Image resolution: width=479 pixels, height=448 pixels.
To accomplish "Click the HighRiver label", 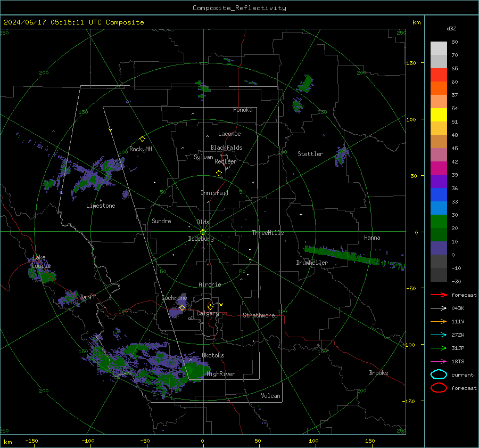I will (221, 374).
